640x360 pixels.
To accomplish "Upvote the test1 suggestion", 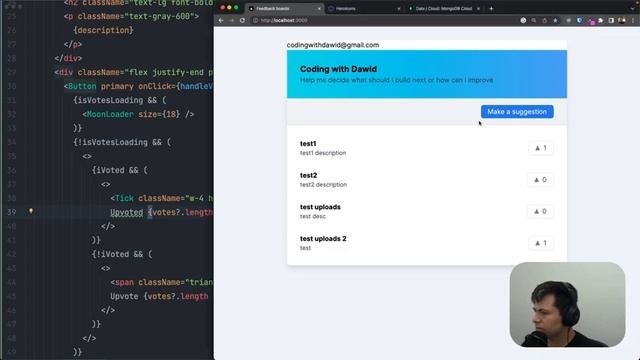I will pos(540,148).
